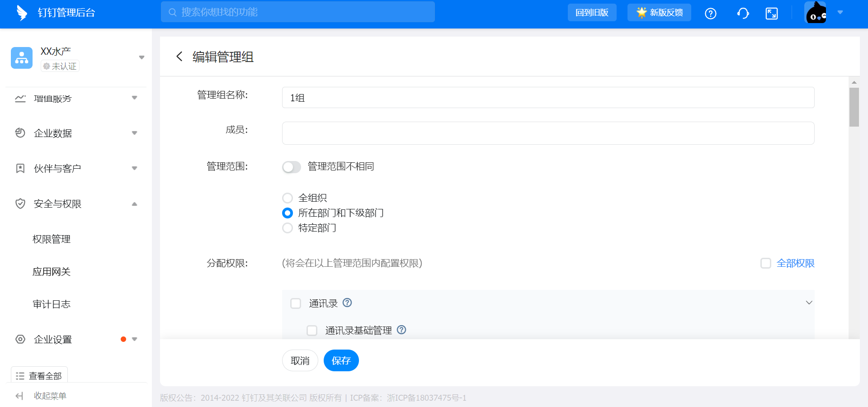Expand the 企业设置 menu arrow
This screenshot has width=868, height=407.
pyautogui.click(x=134, y=339)
